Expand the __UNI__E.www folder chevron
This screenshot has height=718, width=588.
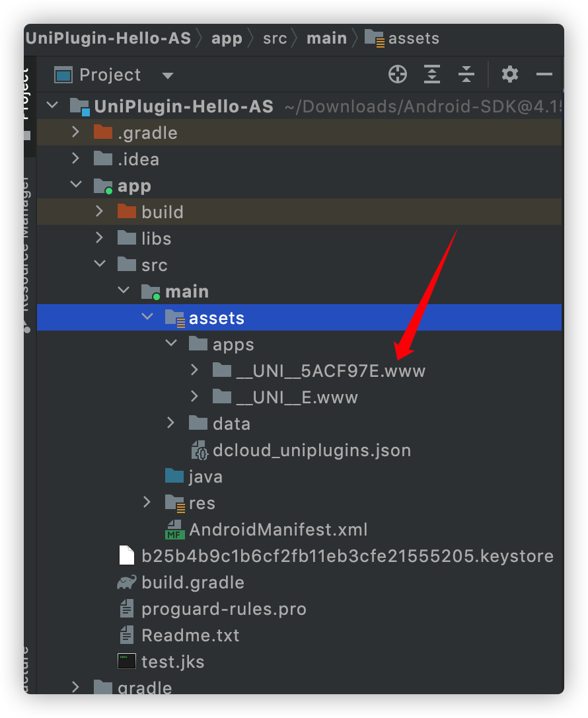[195, 396]
